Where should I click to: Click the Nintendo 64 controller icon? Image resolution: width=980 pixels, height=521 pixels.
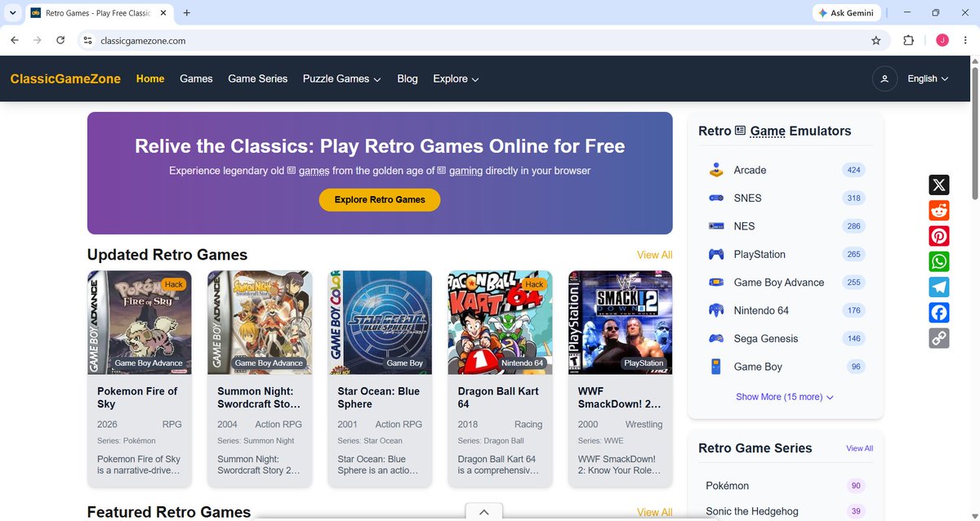715,310
